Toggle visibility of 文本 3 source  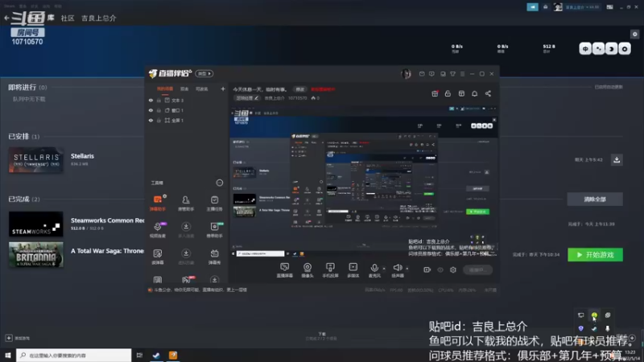[151, 100]
